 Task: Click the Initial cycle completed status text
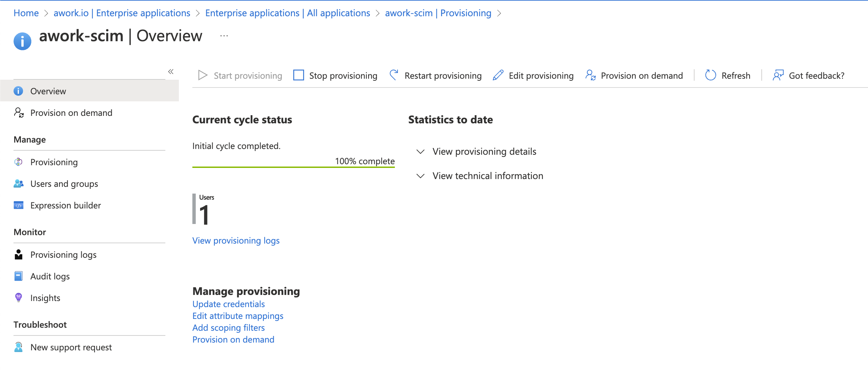[236, 146]
